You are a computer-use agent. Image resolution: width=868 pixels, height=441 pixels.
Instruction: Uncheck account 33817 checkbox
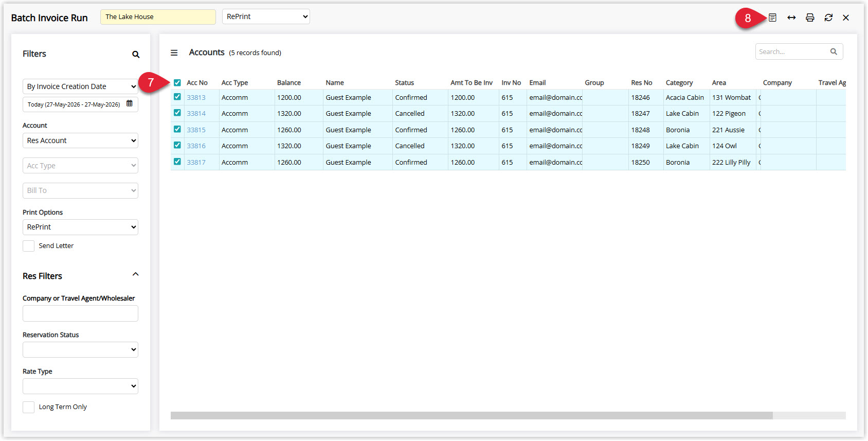[x=177, y=162]
